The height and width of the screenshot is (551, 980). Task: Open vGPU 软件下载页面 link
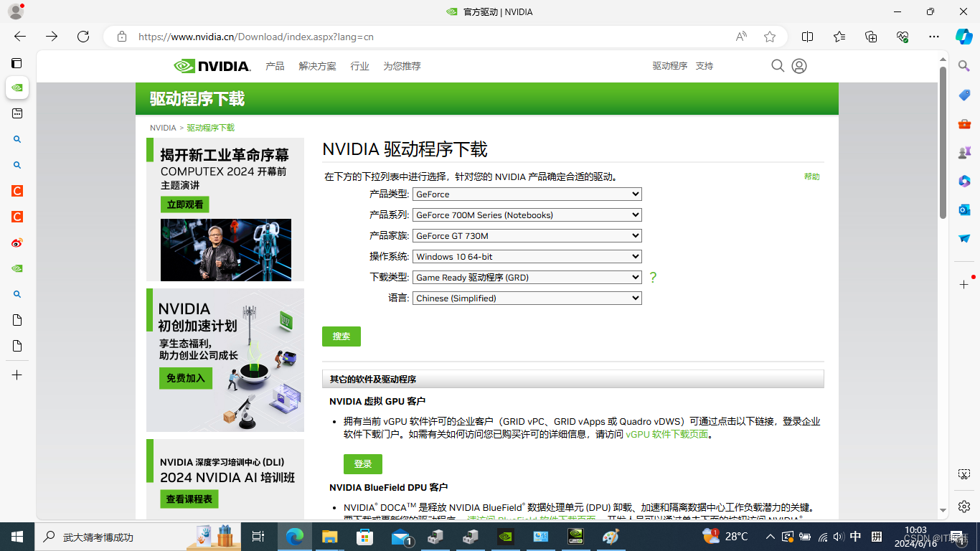point(667,434)
